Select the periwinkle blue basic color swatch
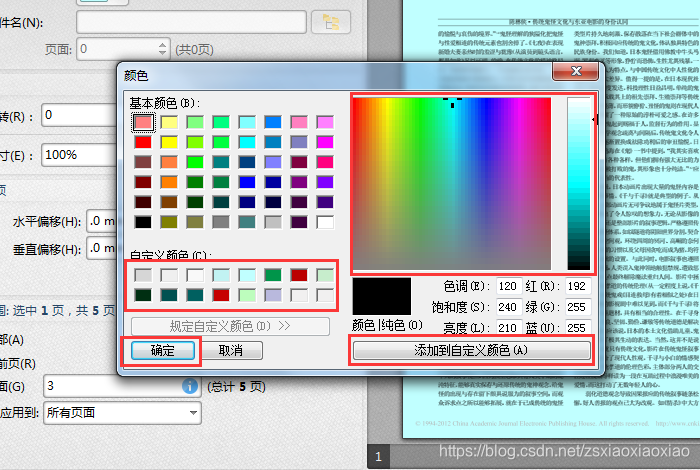The height and width of the screenshot is (470, 700). (x=273, y=162)
